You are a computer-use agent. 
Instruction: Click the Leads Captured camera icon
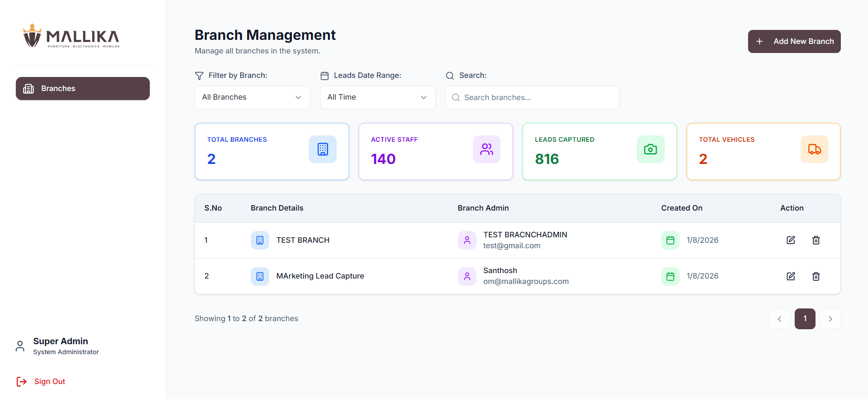click(x=650, y=149)
